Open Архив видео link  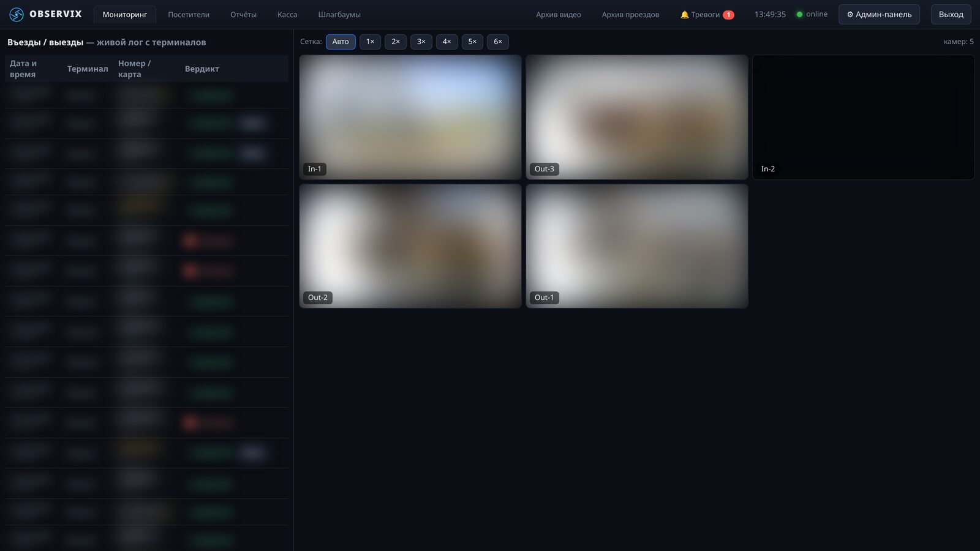[x=559, y=15]
